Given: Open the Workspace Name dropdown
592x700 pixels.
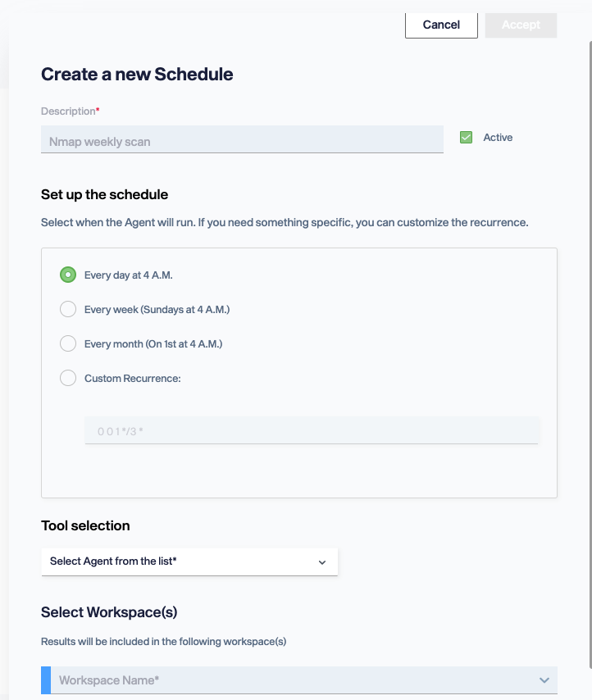Looking at the screenshot, I should click(299, 680).
